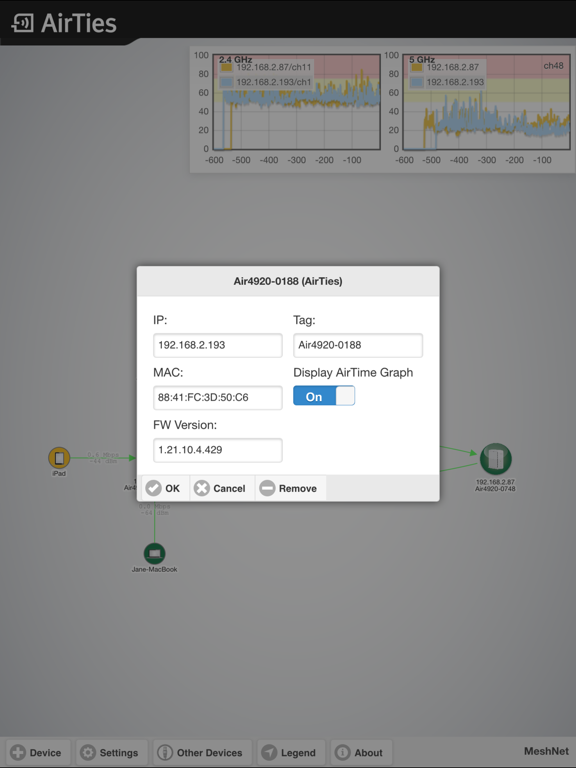Click the ch48 label in 5 GHz graph

[x=553, y=66]
